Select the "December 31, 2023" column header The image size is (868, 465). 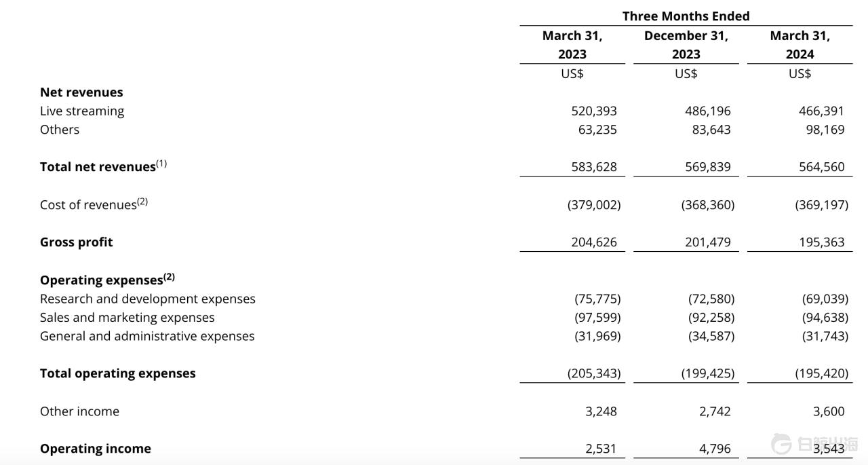[x=686, y=45]
